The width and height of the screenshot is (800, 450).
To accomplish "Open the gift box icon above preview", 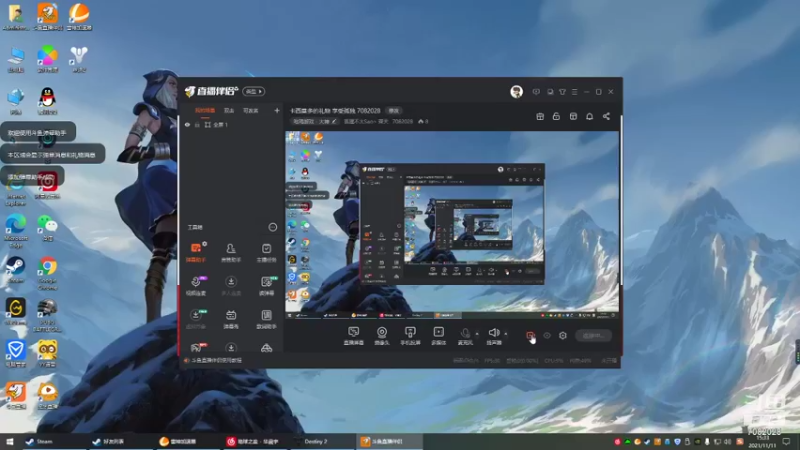I will 540,116.
